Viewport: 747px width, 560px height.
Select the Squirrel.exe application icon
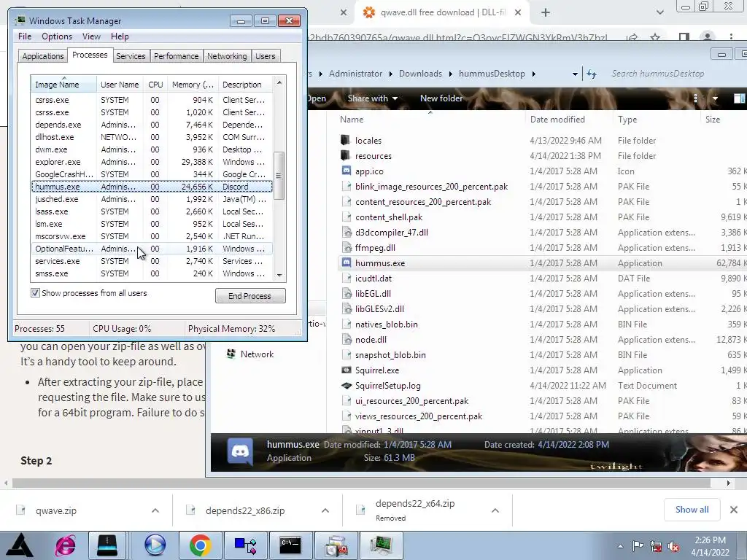(347, 370)
